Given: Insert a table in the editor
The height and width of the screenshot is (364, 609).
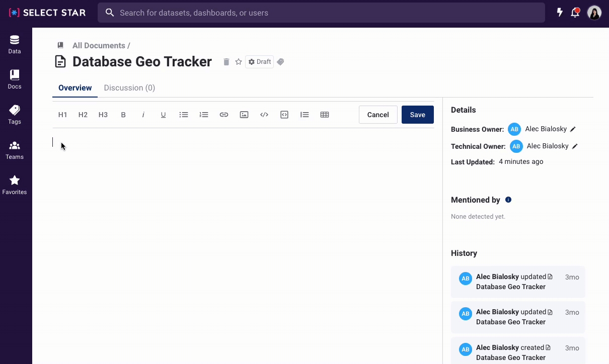Looking at the screenshot, I should point(325,115).
